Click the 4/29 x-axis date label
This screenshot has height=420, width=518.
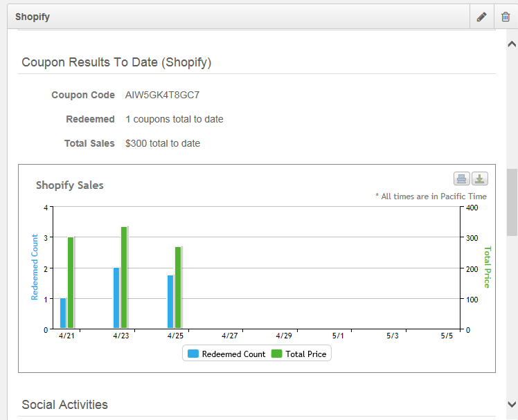(284, 336)
